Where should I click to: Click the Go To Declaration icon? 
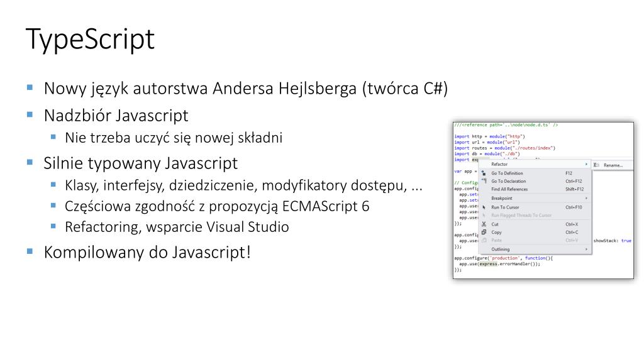(484, 181)
